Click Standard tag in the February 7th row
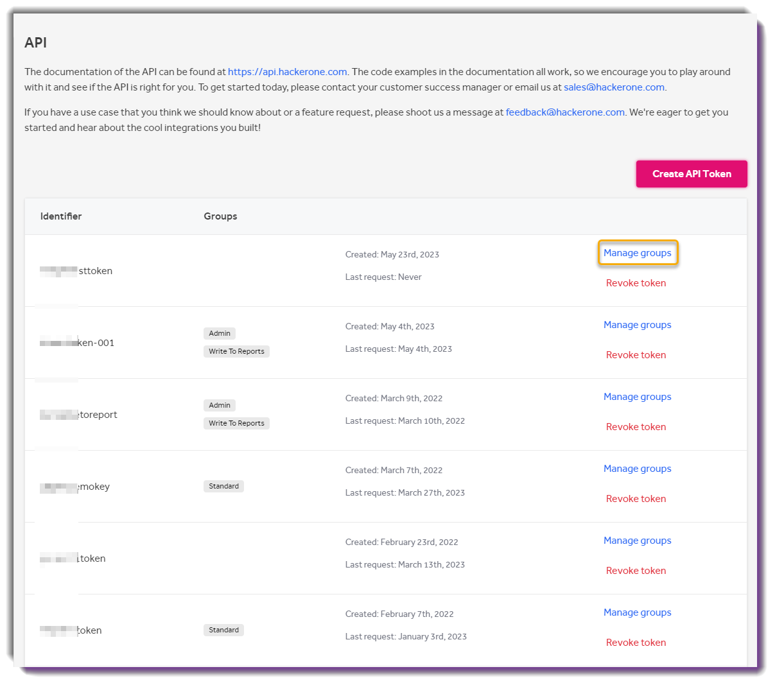 coord(223,630)
